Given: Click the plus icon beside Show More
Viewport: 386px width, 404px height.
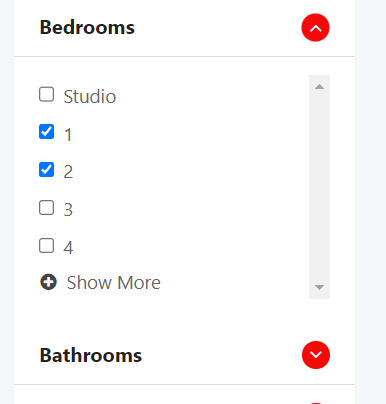Looking at the screenshot, I should tap(49, 282).
